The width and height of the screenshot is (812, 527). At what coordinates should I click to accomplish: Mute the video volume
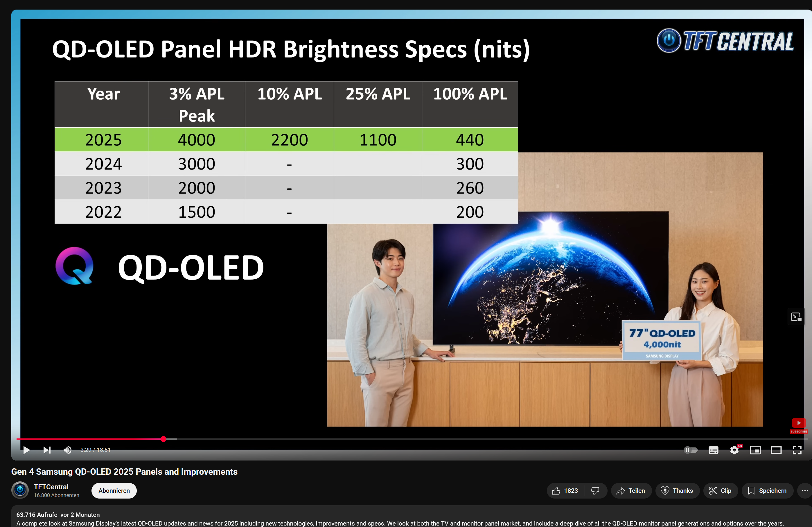click(x=67, y=450)
